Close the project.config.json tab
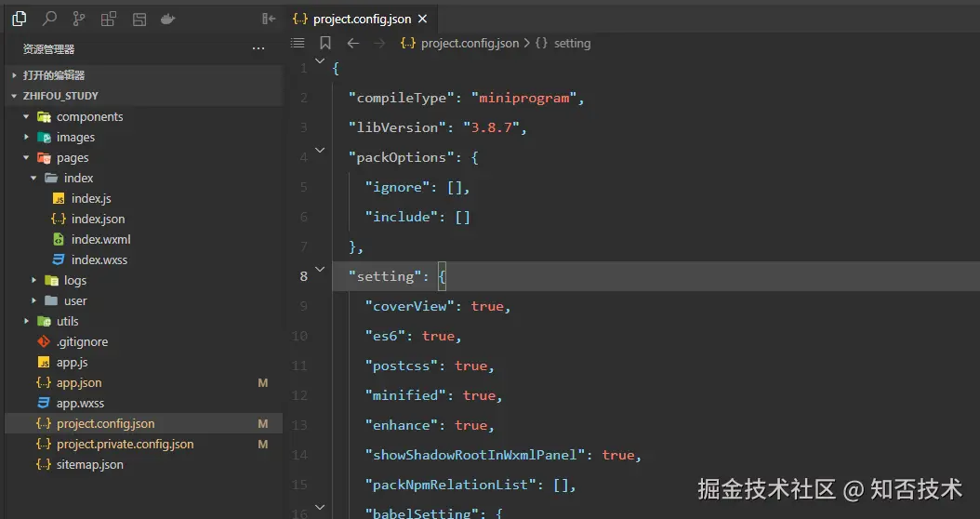 pos(422,19)
